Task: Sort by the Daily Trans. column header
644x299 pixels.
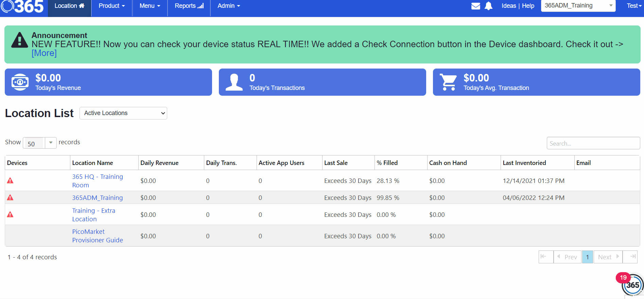Action: 230,163
